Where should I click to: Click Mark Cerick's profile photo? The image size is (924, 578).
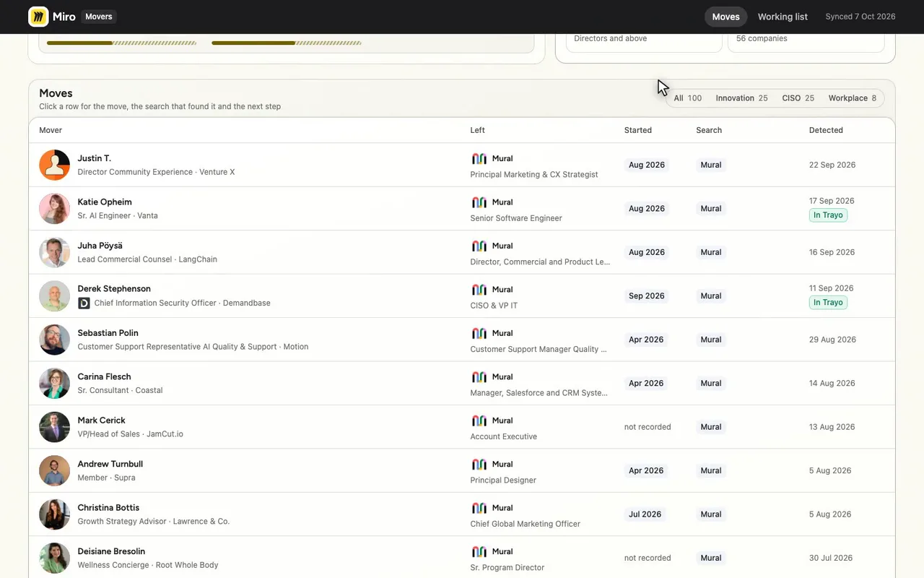[55, 427]
